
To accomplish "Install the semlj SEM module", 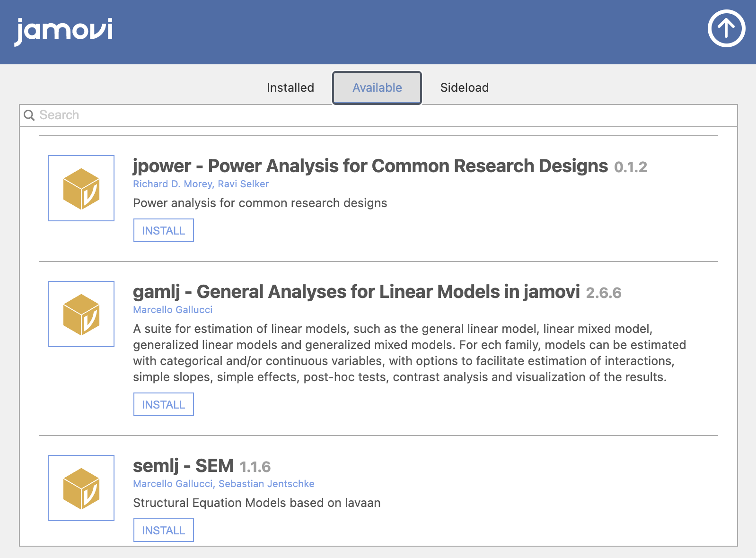I will point(164,530).
